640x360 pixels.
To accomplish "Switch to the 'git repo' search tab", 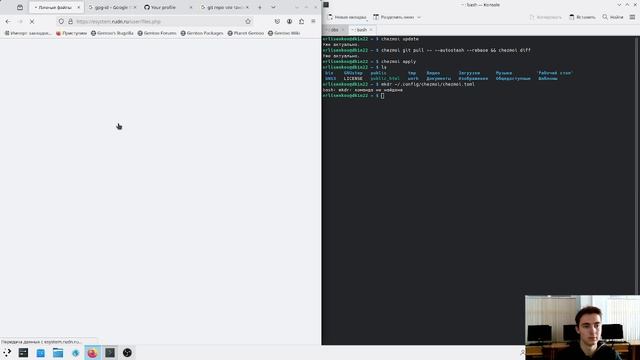I will point(224,7).
